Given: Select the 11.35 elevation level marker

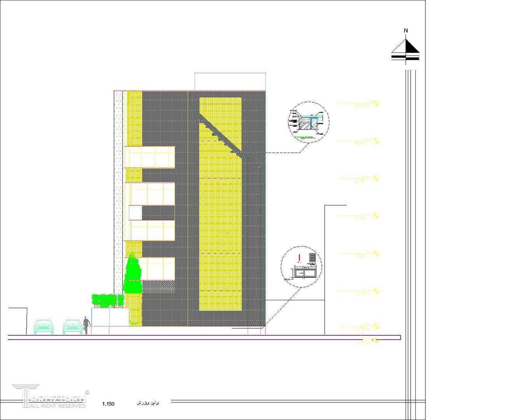Looking at the screenshot, I should (376, 216).
